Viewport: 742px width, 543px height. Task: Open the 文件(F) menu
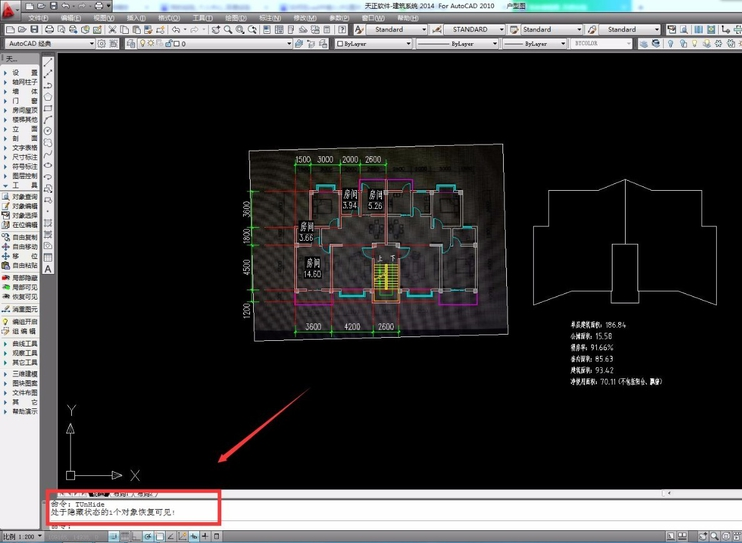[x=38, y=18]
